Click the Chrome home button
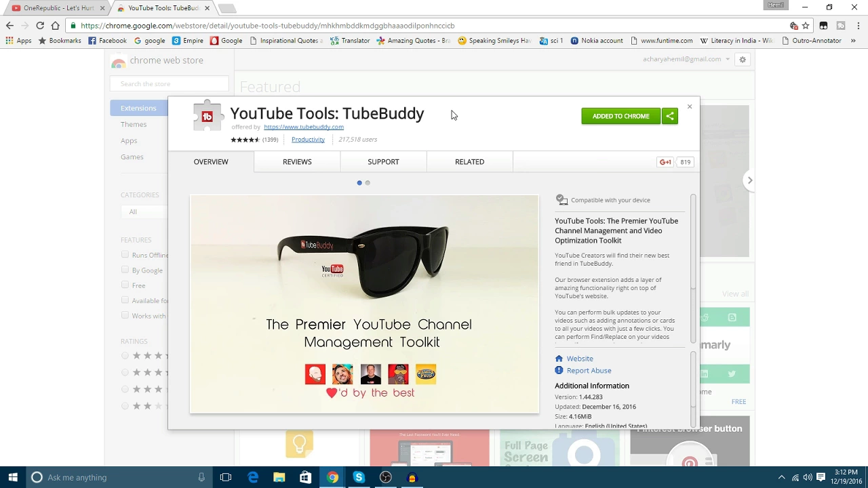868x488 pixels. 56,26
